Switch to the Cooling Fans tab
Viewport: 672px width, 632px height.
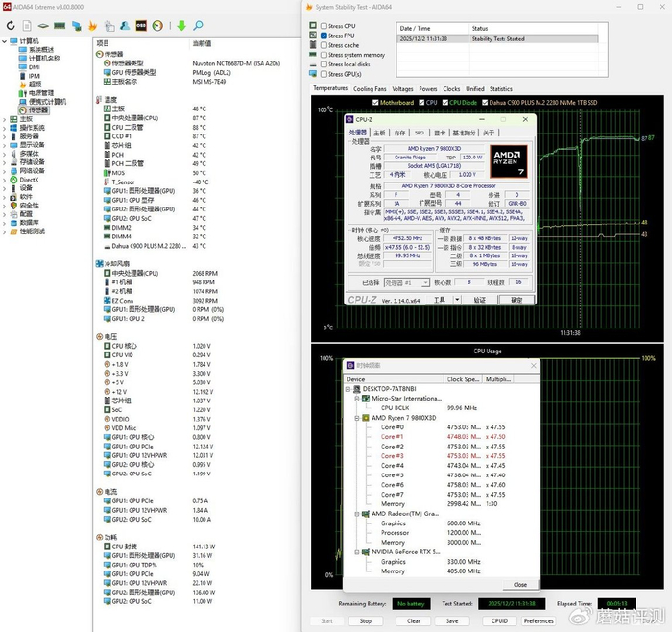tap(371, 89)
